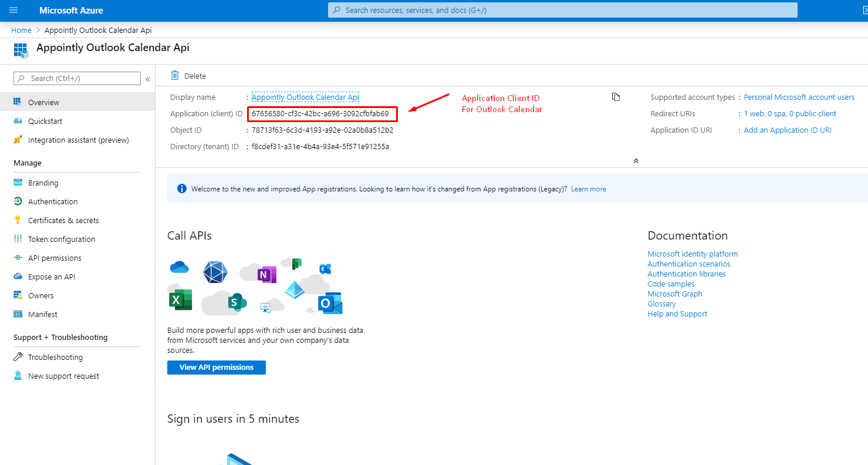Click the Overview grid icon in sidebar
Screen dimensions: 868x465
coord(18,102)
